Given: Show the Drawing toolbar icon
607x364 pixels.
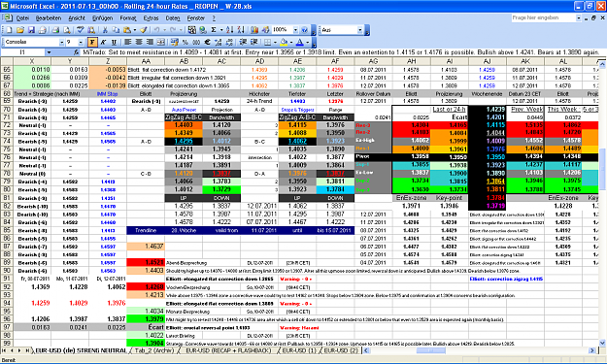Looking at the screenshot, I should 265,30.
